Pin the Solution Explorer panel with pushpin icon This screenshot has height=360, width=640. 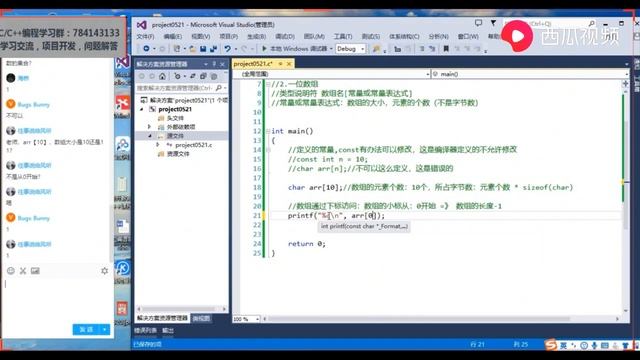pyautogui.click(x=214, y=64)
